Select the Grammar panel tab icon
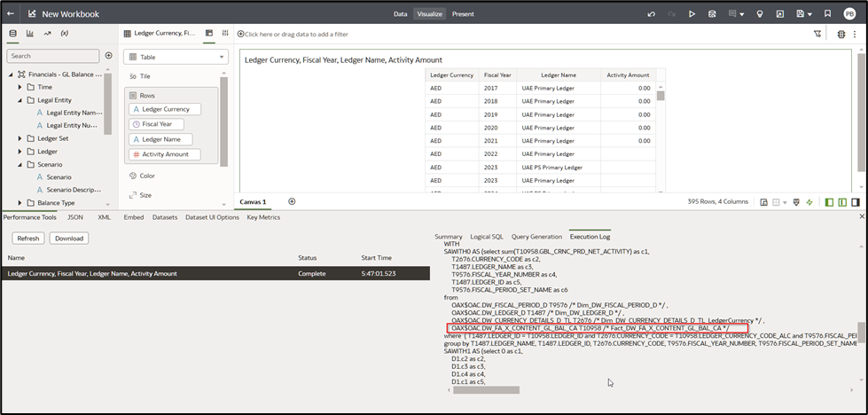868x415 pixels. (x=208, y=33)
